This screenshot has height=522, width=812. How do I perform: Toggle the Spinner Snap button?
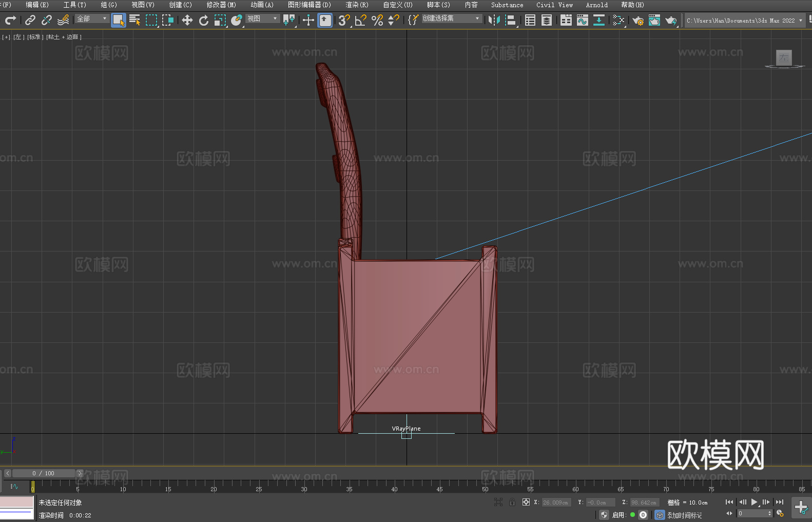(x=394, y=20)
